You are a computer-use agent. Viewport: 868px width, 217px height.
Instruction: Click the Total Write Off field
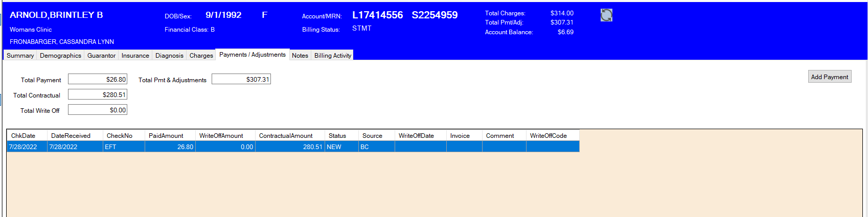(x=97, y=110)
